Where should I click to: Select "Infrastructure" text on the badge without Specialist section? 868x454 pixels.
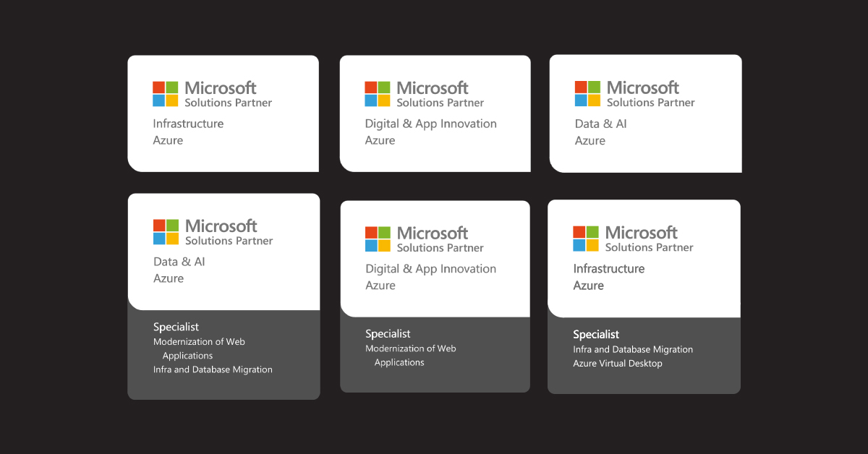[188, 124]
